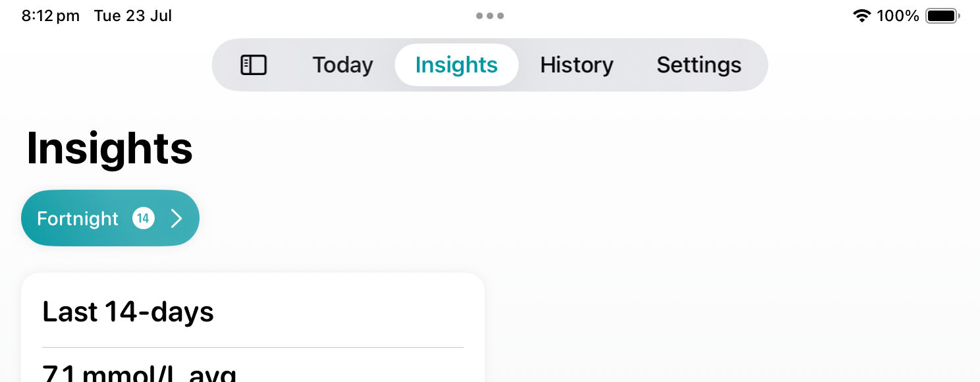Tap the 100% battery percentage text

(898, 16)
